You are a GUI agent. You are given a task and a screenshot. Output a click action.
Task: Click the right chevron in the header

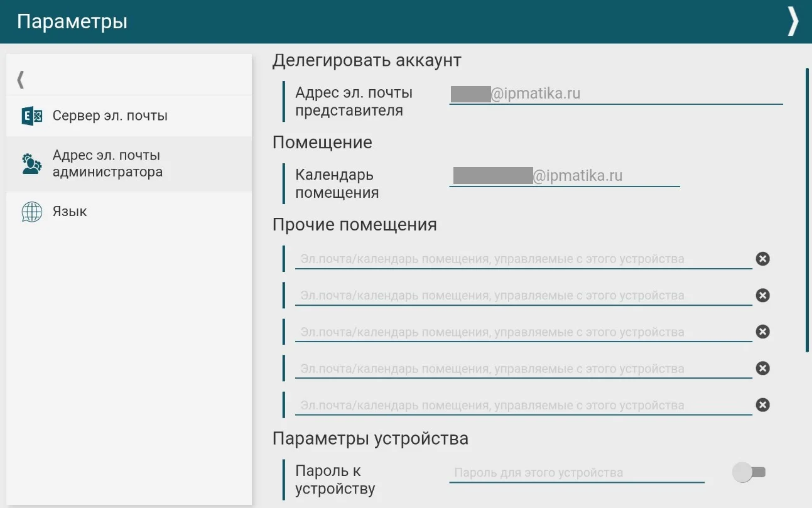point(793,21)
